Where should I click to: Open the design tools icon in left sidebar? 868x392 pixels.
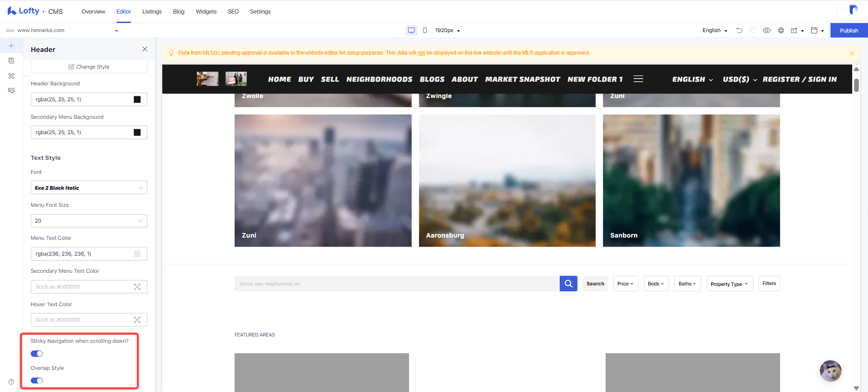click(x=11, y=76)
